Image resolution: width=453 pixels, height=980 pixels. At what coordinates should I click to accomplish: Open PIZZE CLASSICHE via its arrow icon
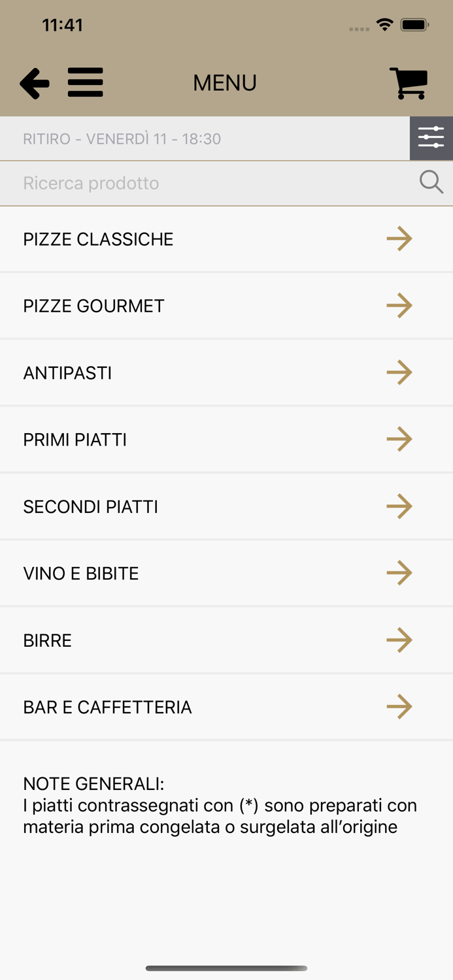(399, 238)
